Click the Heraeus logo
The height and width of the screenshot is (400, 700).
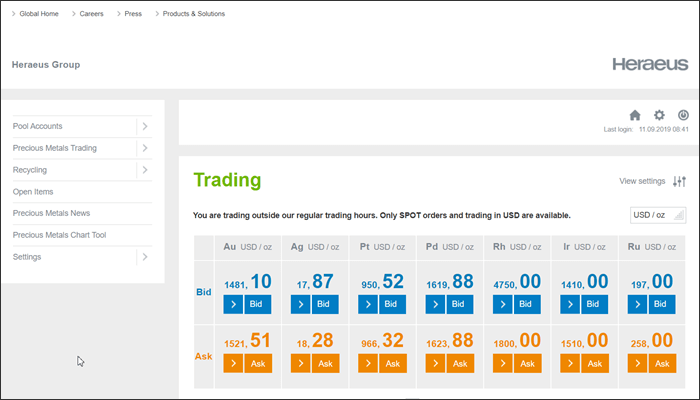(650, 64)
